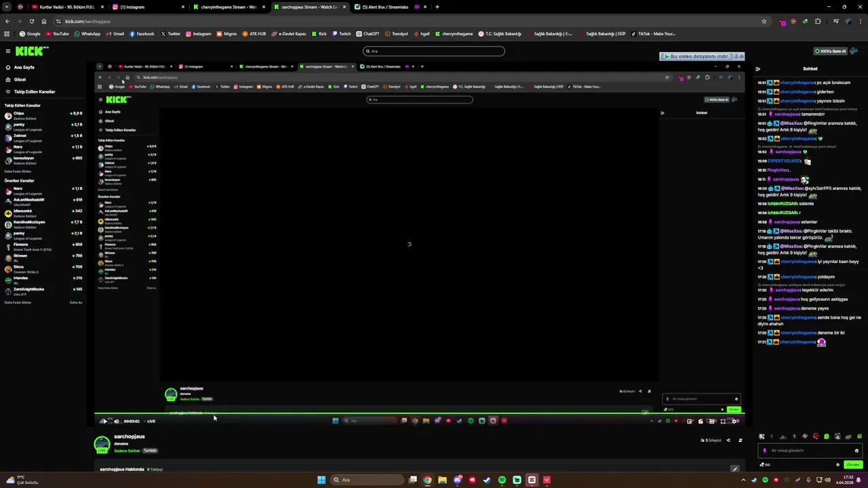Screen dimensions: 868x488
Task: Switch to Kurtlar Vadisi YouTube tab
Action: 66,7
